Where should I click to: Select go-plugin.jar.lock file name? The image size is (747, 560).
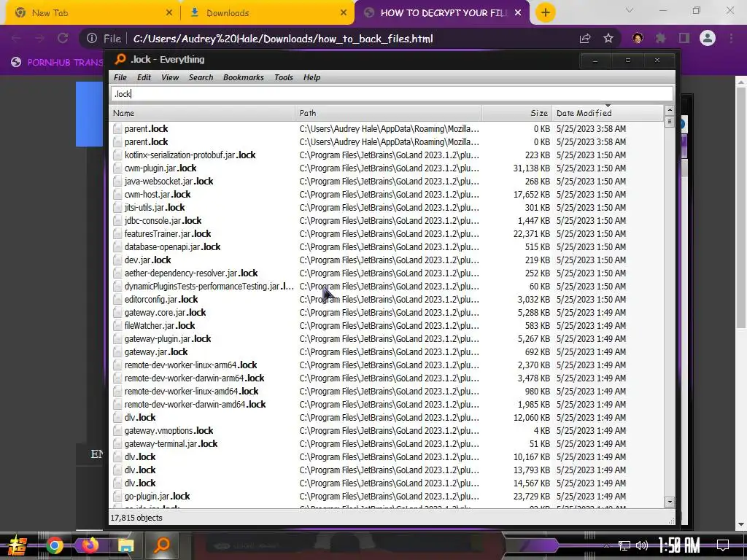click(158, 496)
